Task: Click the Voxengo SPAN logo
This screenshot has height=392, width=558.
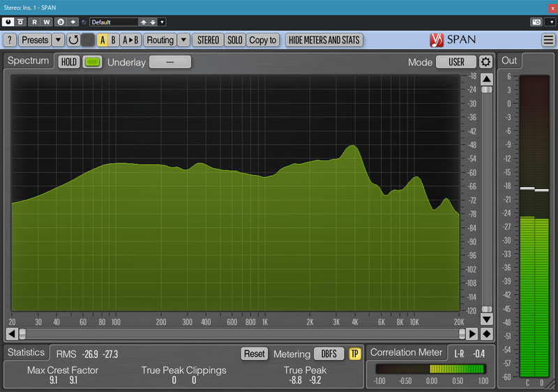Action: (453, 40)
